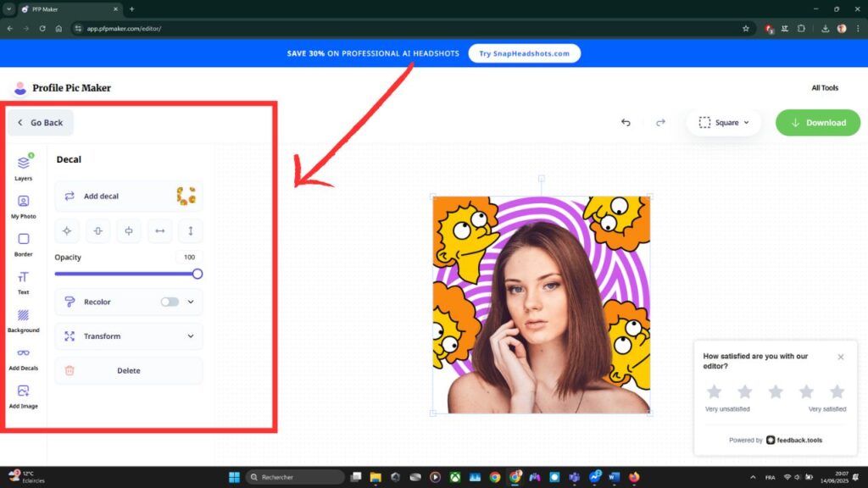This screenshot has width=868, height=488.
Task: Click the decal thumbnail in Add decal
Action: pyautogui.click(x=186, y=196)
